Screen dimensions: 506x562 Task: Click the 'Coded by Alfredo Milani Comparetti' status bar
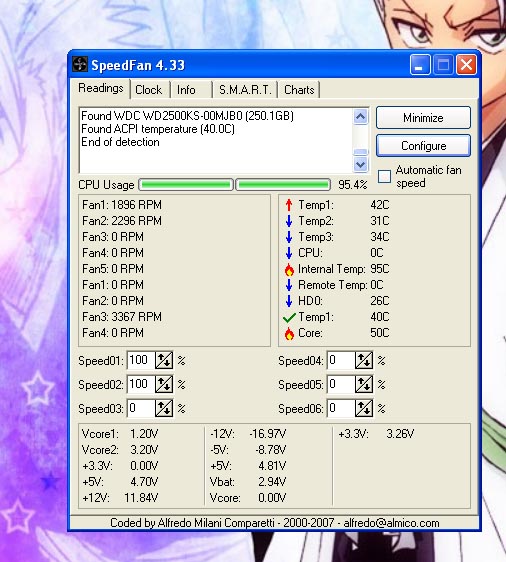[x=275, y=523]
